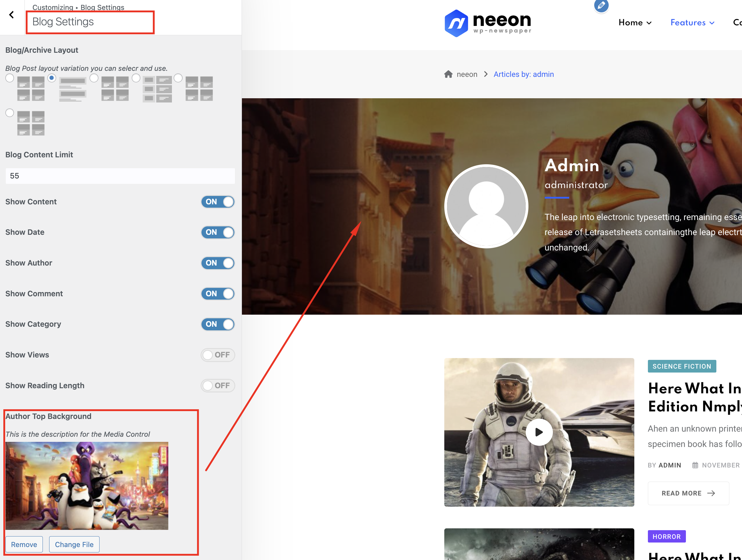The height and width of the screenshot is (560, 742).
Task: Select the fifth blog layout radio button
Action: [x=178, y=78]
